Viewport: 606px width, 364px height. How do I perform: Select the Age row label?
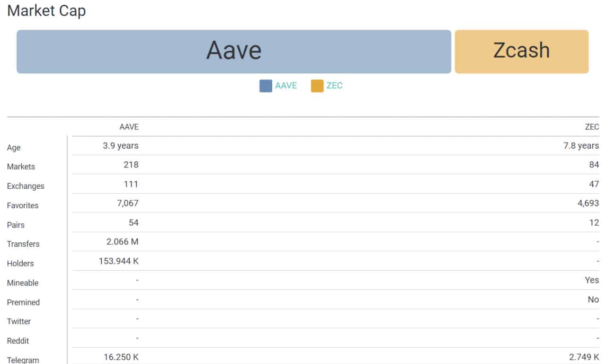point(14,148)
